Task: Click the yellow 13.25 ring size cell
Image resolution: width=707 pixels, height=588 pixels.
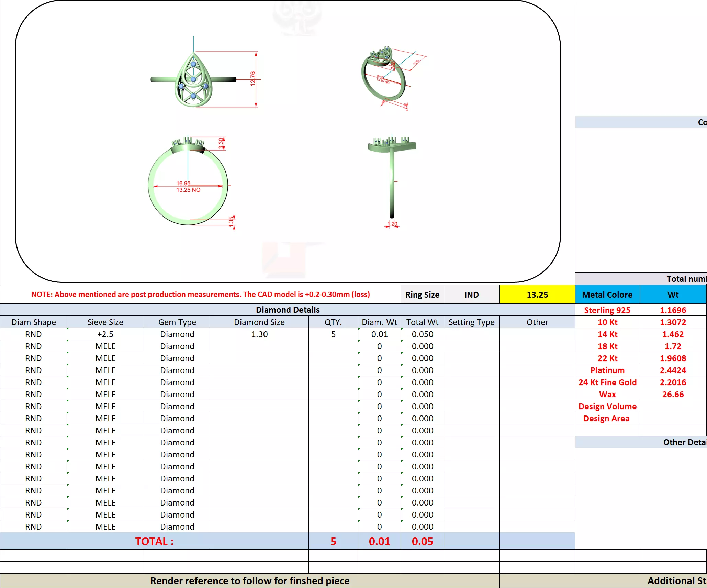Action: point(537,295)
